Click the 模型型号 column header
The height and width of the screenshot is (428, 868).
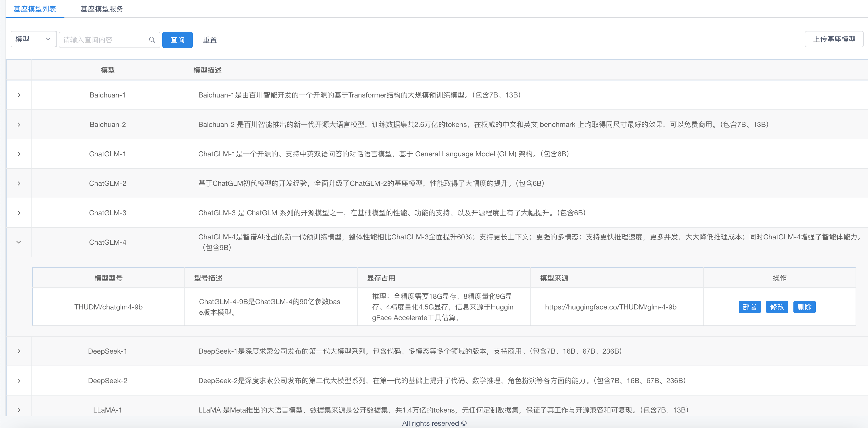coord(108,278)
